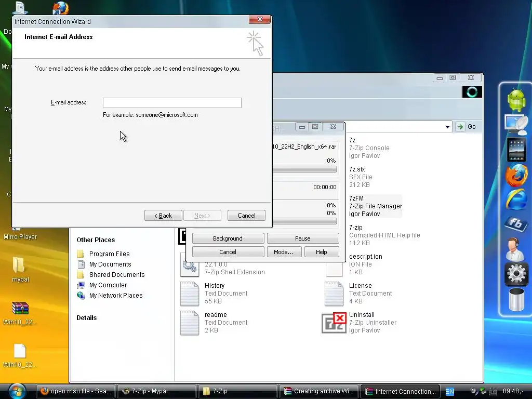The image size is (532, 399).
Task: Open the trash can dock icon
Action: (516, 299)
